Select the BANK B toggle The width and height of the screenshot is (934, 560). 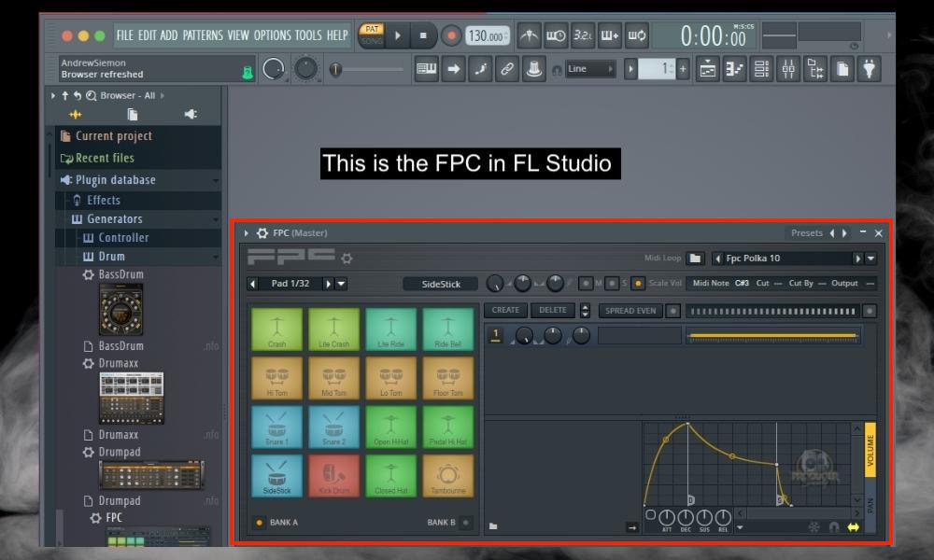[466, 523]
